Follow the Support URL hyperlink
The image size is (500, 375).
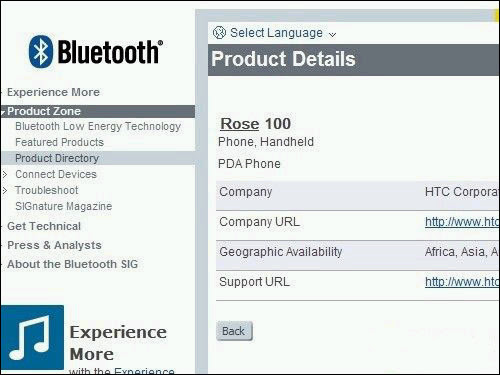(462, 282)
